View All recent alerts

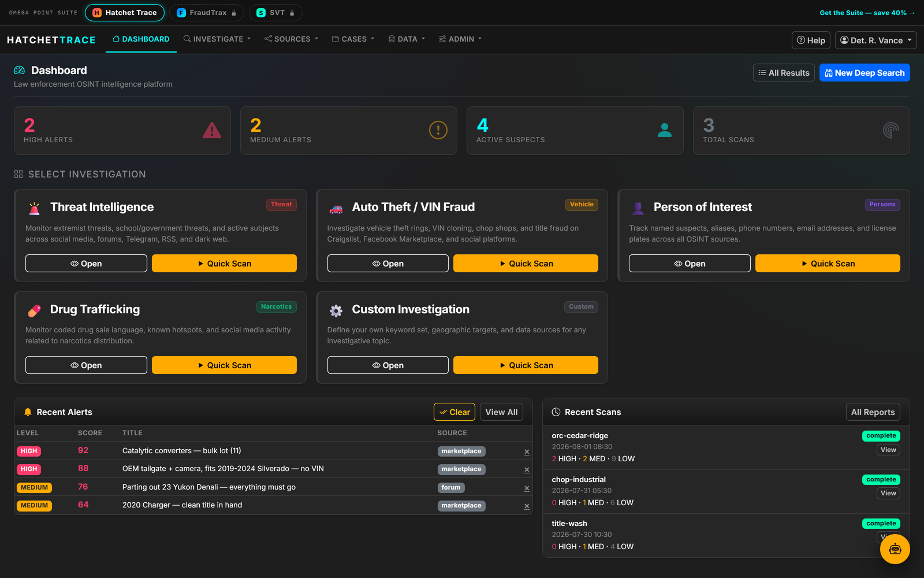[x=501, y=412]
